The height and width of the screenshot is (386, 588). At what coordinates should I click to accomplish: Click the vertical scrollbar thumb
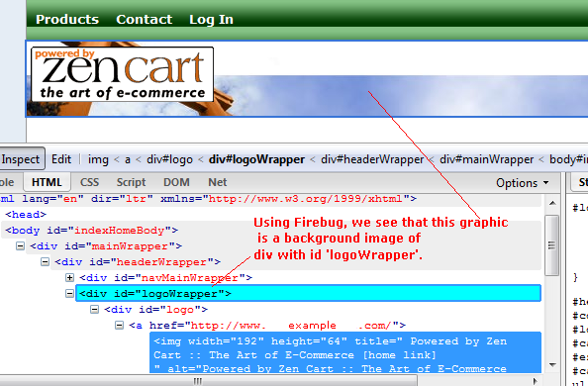pyautogui.click(x=552, y=245)
